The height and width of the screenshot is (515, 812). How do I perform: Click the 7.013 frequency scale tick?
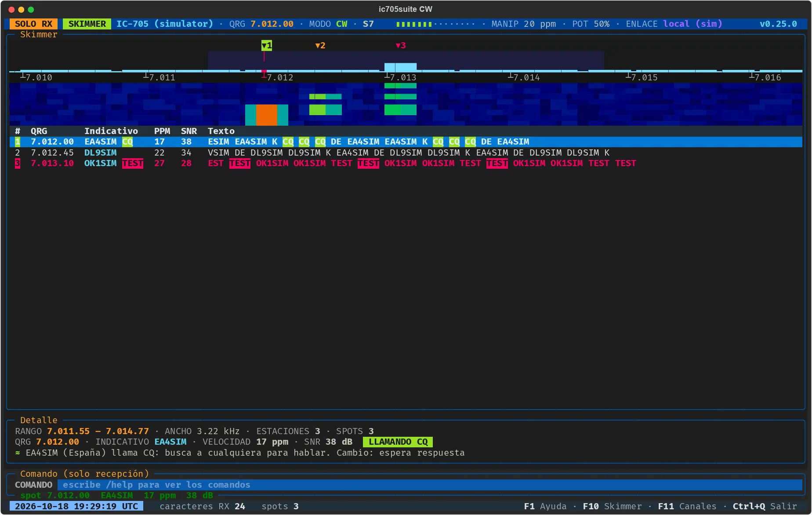(x=400, y=77)
